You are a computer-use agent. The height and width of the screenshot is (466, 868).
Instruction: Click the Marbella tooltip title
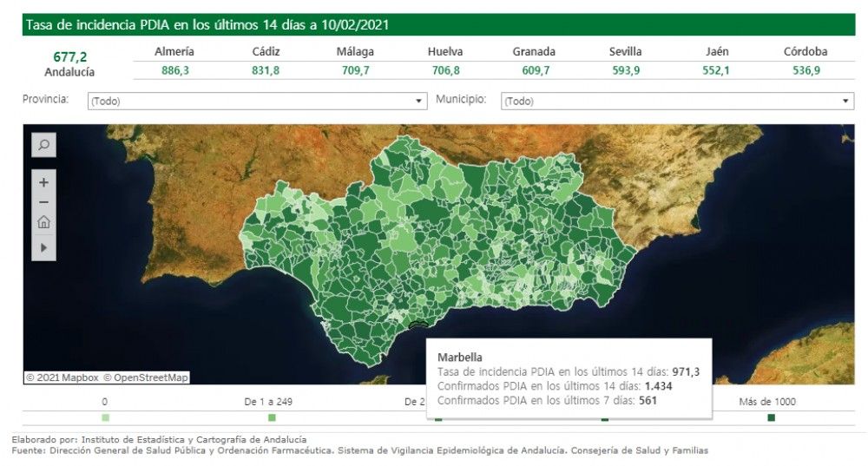click(x=459, y=358)
